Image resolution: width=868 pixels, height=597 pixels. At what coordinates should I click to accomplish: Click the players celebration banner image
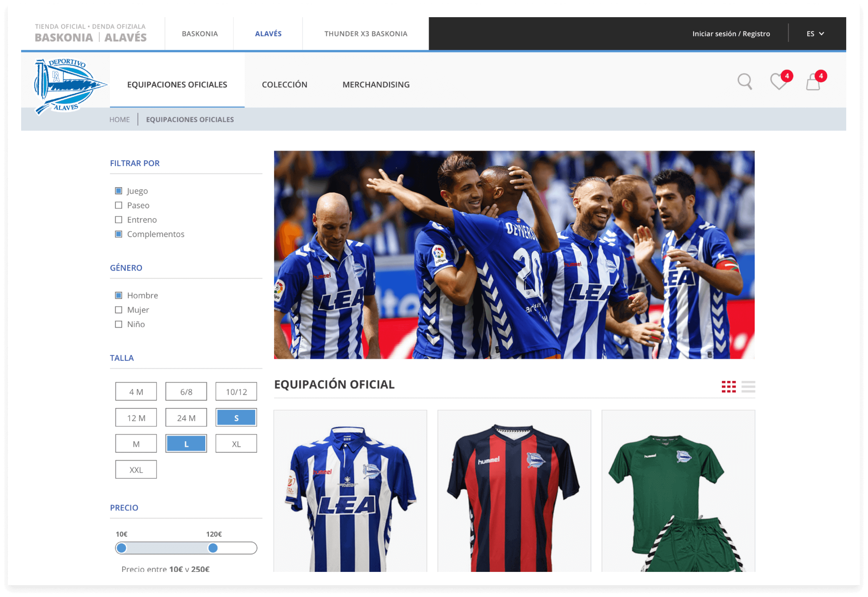tap(514, 255)
